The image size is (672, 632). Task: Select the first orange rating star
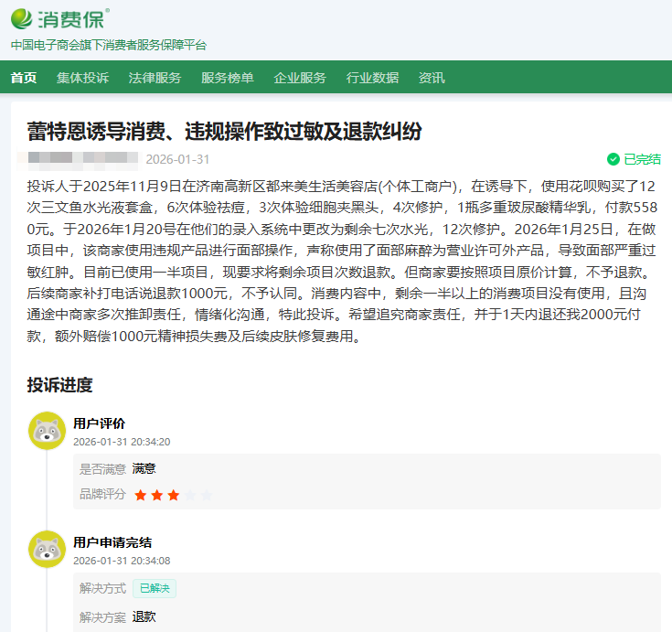[x=141, y=495]
